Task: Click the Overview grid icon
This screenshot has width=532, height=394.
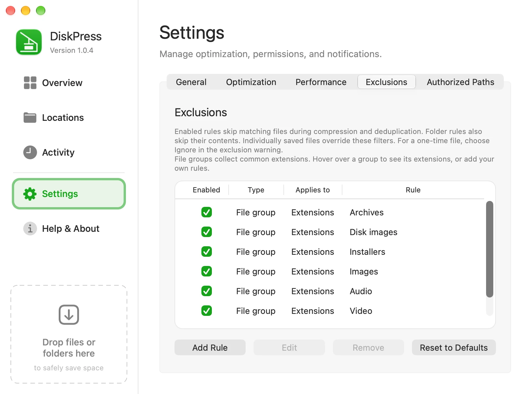Action: [30, 83]
